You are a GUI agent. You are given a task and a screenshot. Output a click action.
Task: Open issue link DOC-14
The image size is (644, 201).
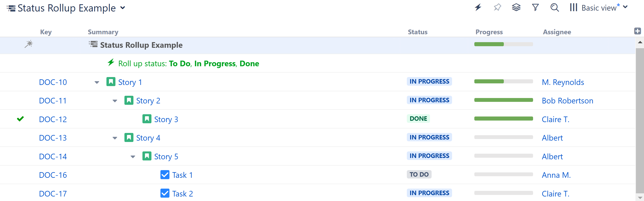53,156
